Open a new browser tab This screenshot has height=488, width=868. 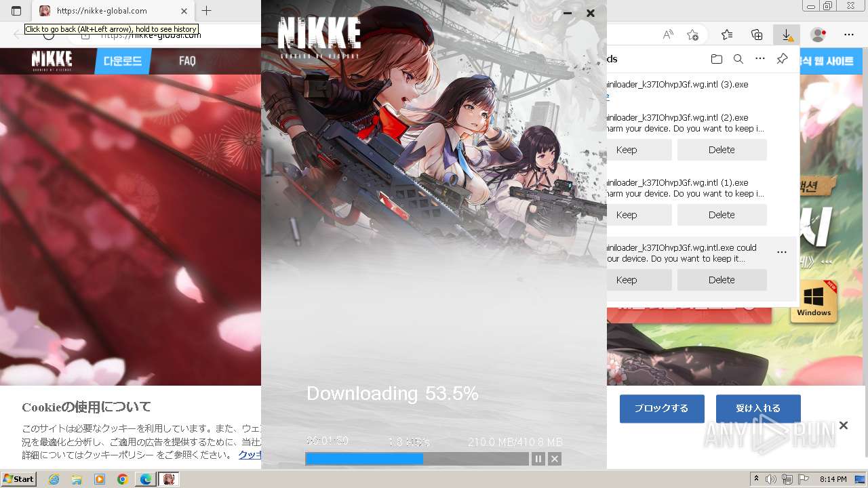click(207, 11)
